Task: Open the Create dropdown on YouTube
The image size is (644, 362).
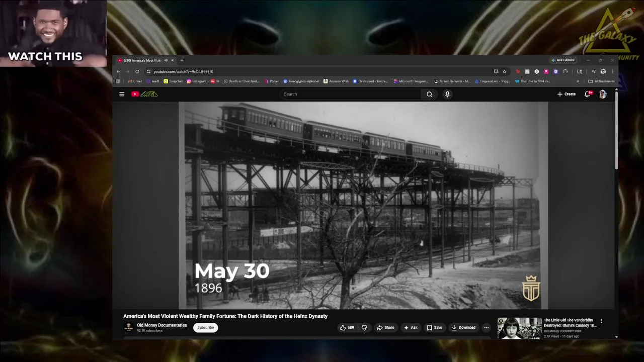Action: tap(567, 94)
